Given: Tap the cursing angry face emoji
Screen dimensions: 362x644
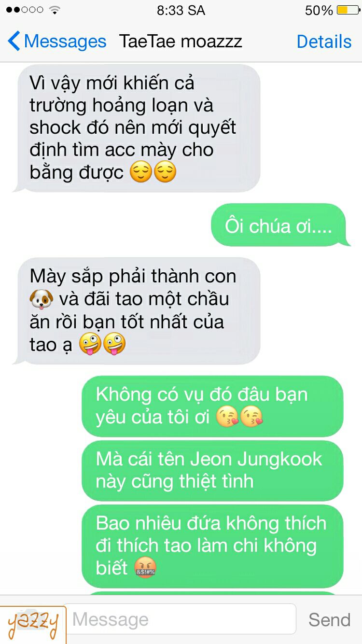Looking at the screenshot, I should tap(146, 568).
